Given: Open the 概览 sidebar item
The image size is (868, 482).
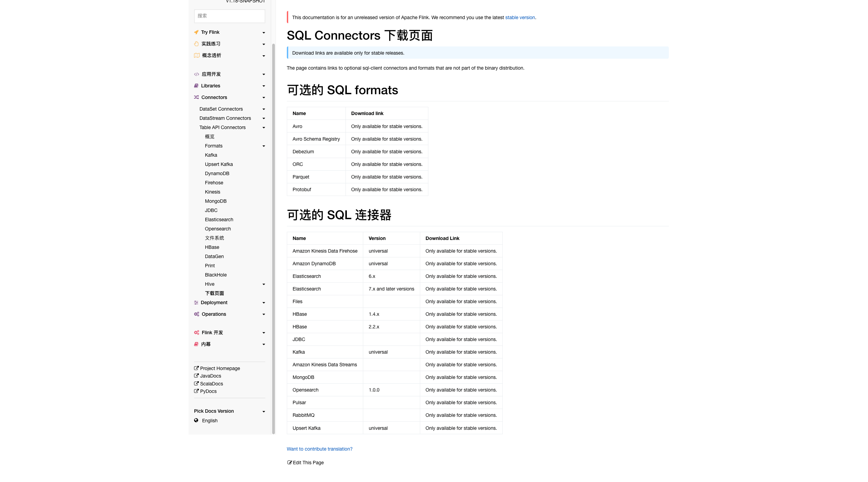Looking at the screenshot, I should (x=210, y=137).
